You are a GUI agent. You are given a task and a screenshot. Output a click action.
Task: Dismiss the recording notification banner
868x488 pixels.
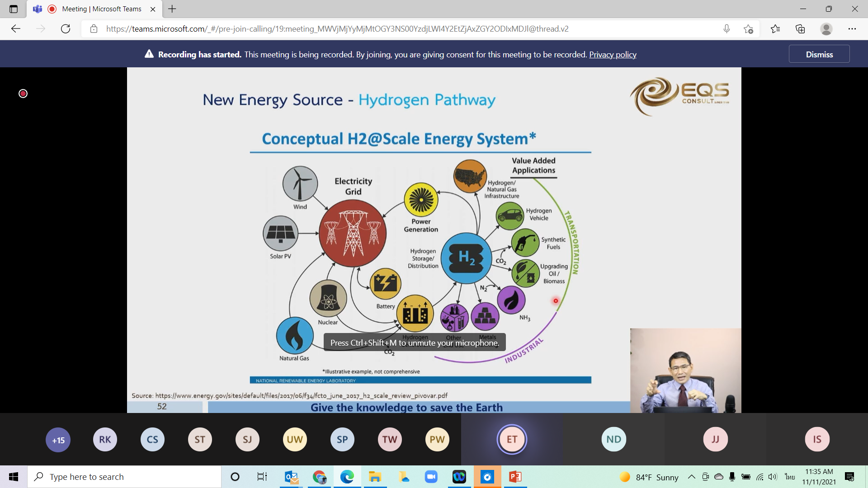pyautogui.click(x=819, y=54)
